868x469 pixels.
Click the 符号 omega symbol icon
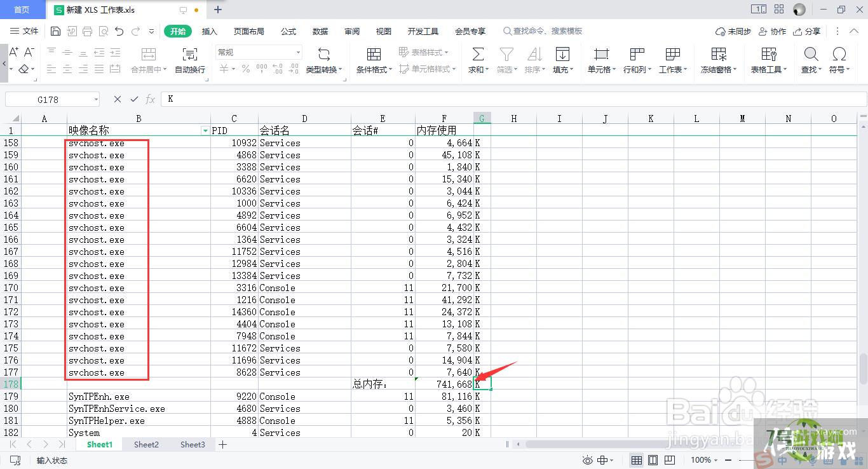[839, 54]
